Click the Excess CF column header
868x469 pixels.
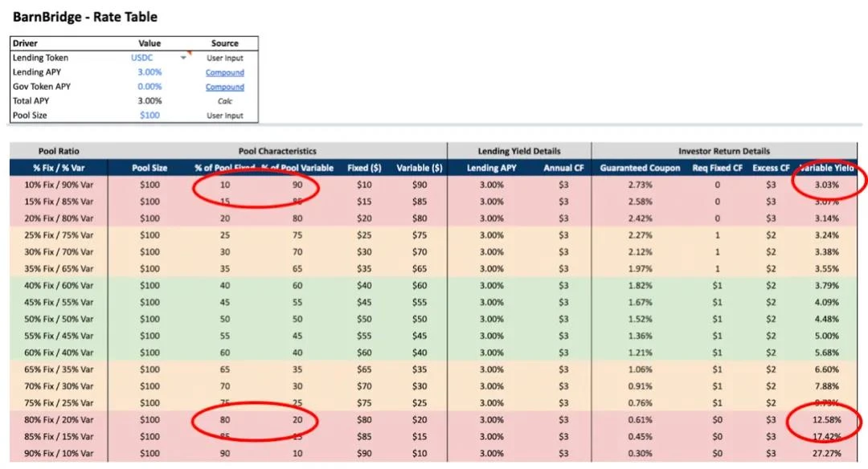tap(771, 168)
